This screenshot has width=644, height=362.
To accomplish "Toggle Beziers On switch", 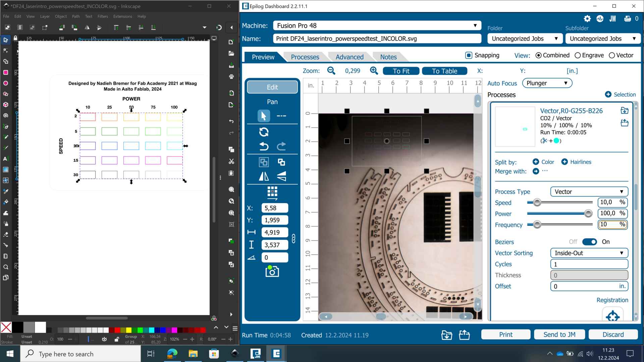I will [590, 241].
